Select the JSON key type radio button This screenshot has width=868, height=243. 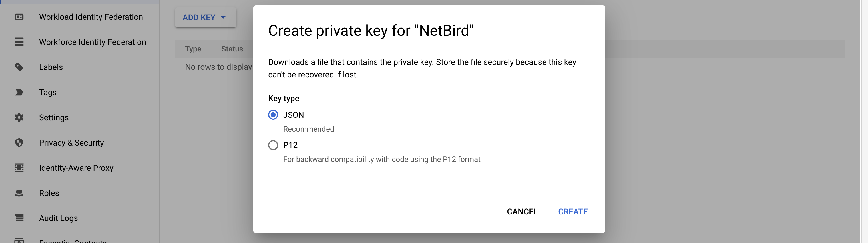[x=273, y=115]
